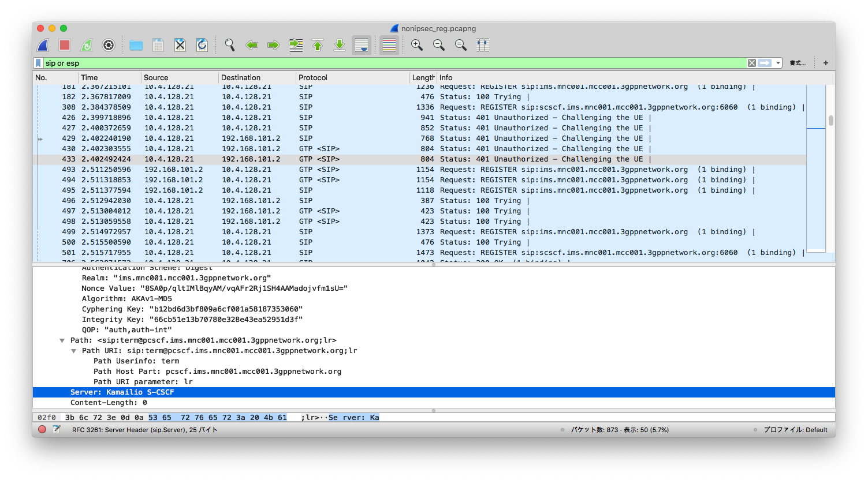Click the filter expression button
This screenshot has height=480, width=868.
pos(798,63)
